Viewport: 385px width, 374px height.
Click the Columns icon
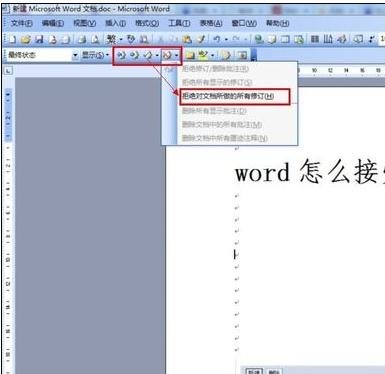(315, 40)
